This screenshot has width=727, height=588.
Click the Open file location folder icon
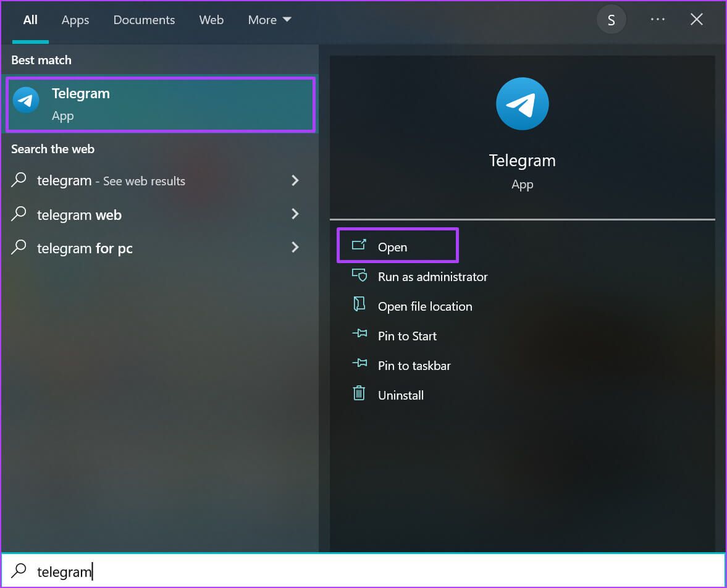[359, 304]
